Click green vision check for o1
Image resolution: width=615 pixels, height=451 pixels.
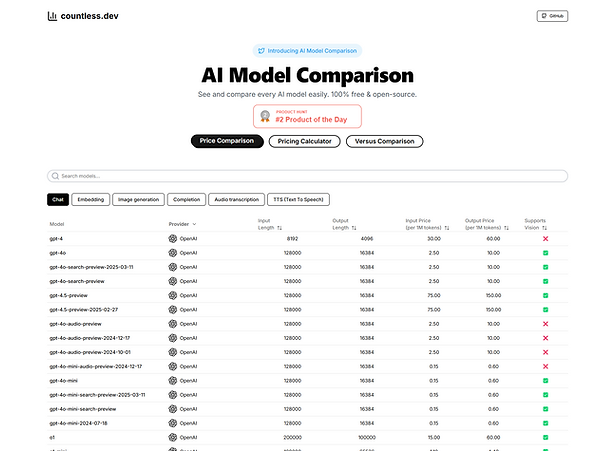click(x=545, y=437)
